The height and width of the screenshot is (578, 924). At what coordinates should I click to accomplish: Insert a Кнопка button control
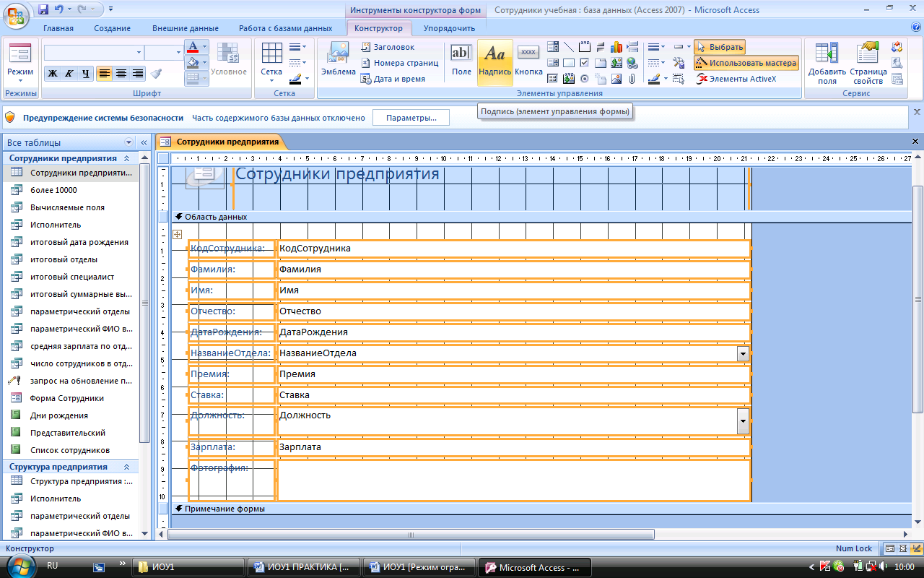[529, 59]
